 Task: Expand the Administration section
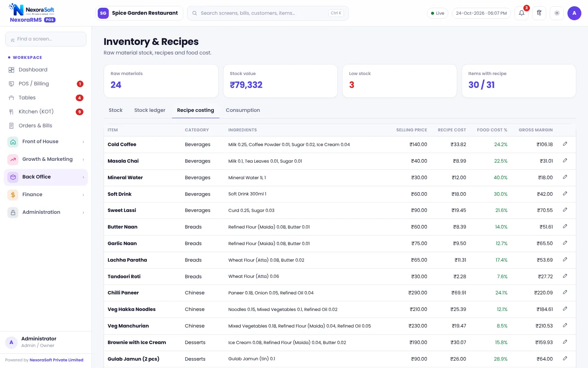point(46,212)
